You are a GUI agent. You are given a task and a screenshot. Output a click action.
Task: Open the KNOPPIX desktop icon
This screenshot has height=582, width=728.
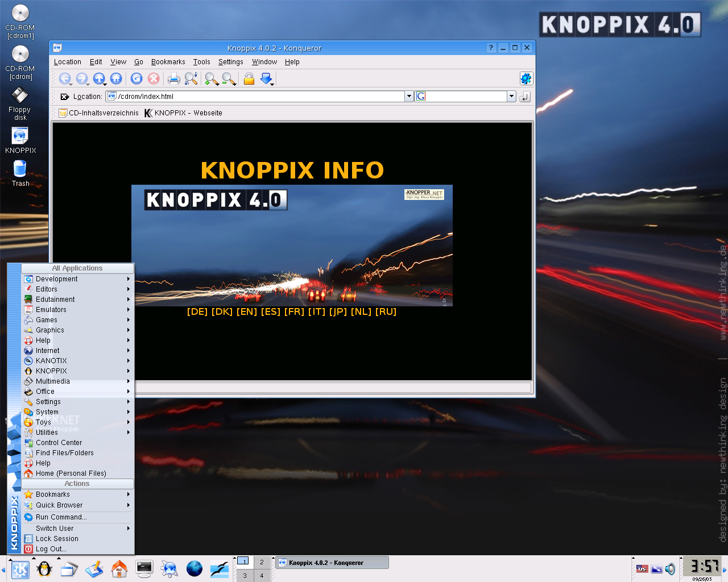pyautogui.click(x=20, y=140)
